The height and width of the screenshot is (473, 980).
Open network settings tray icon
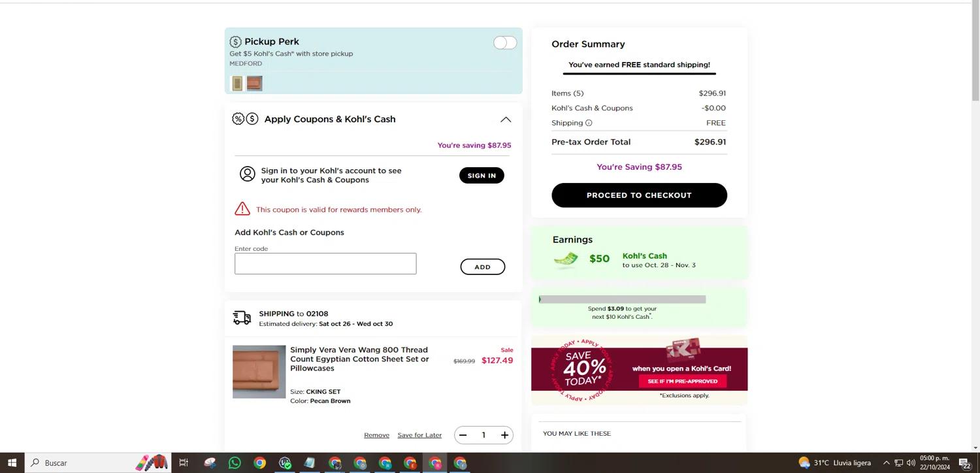(898, 463)
